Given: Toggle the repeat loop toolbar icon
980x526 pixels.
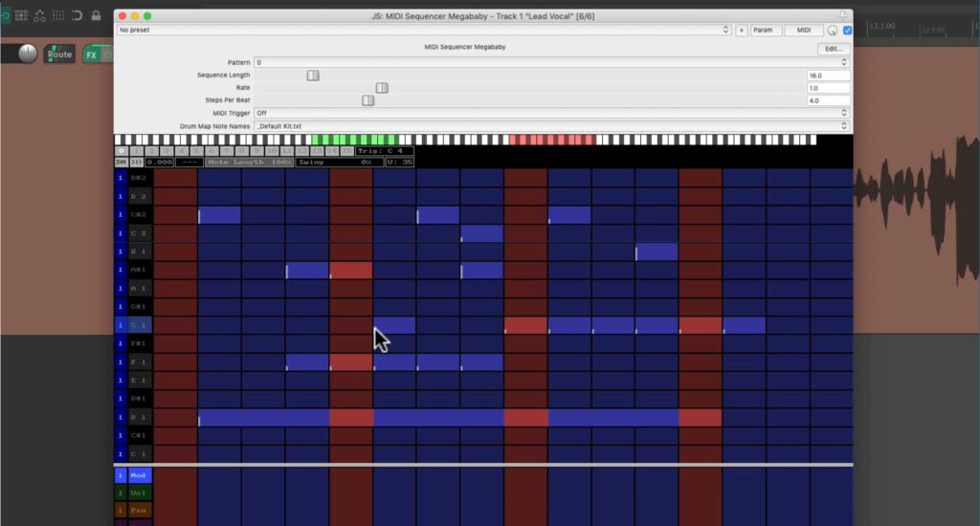Looking at the screenshot, I should [x=77, y=15].
